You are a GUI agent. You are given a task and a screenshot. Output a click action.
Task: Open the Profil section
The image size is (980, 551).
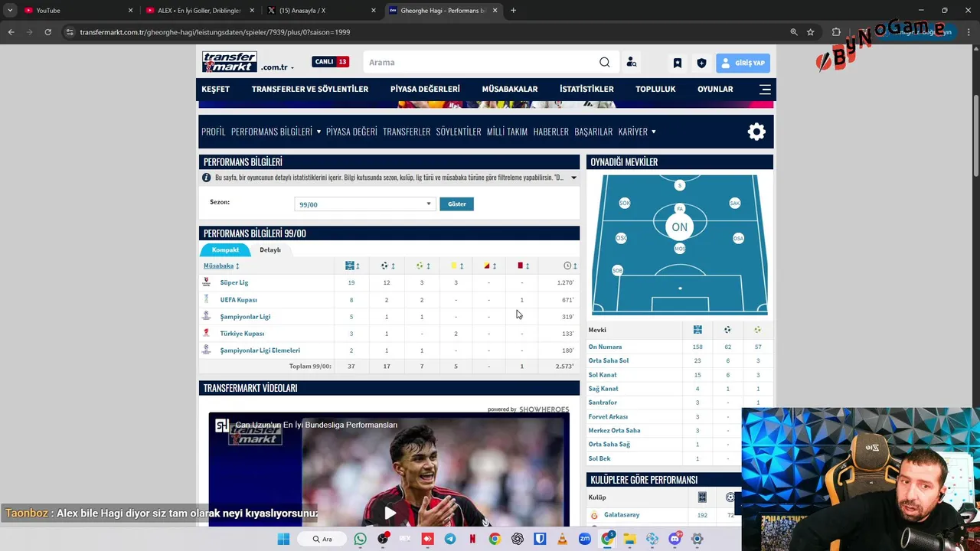pos(214,132)
